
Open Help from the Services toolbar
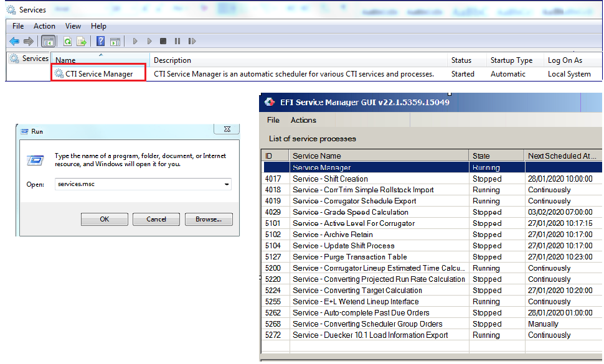click(x=100, y=41)
